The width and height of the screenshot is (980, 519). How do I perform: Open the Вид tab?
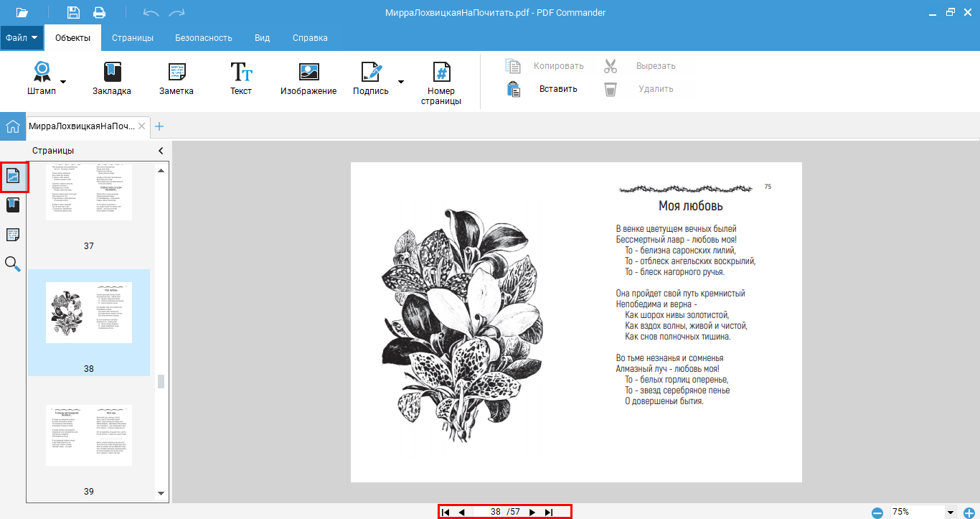tap(262, 38)
